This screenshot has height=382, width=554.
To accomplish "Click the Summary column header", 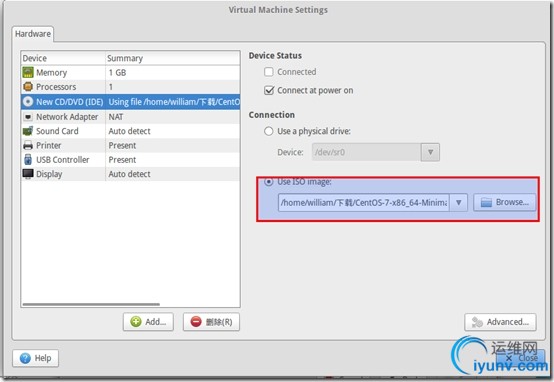I will click(x=173, y=58).
